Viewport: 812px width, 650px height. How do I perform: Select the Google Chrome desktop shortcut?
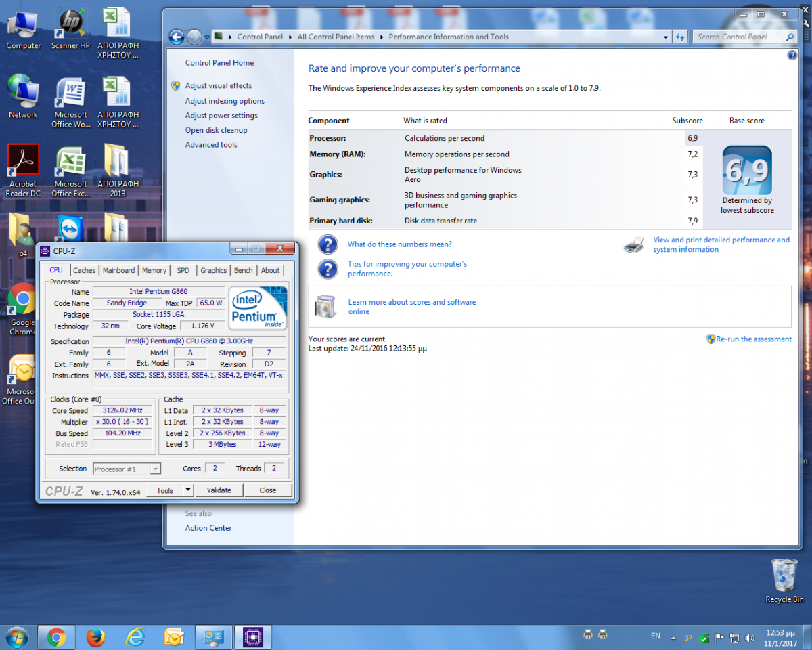(x=22, y=309)
